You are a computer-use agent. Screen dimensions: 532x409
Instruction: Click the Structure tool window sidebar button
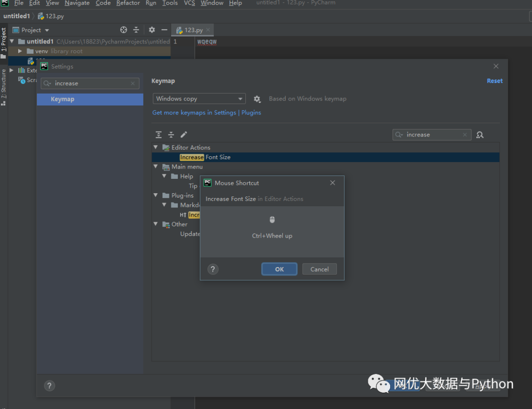pyautogui.click(x=3, y=87)
